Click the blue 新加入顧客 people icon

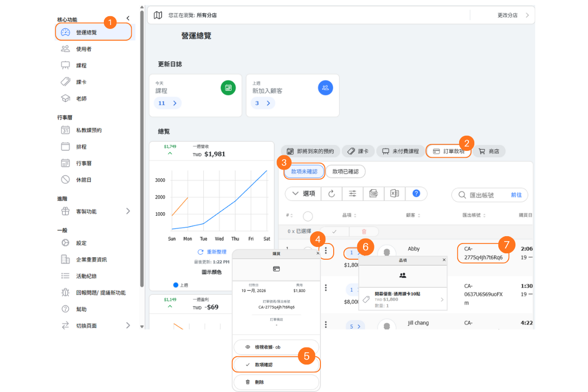tap(325, 88)
